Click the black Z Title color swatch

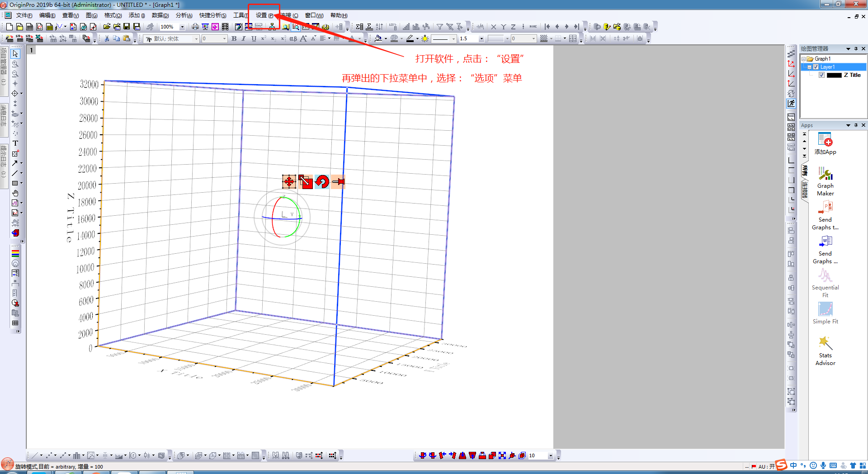[x=834, y=75]
